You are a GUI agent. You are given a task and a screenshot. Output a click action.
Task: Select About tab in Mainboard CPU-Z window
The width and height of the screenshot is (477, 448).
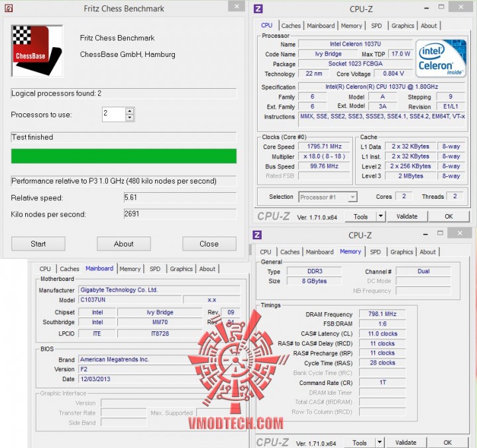pos(207,269)
